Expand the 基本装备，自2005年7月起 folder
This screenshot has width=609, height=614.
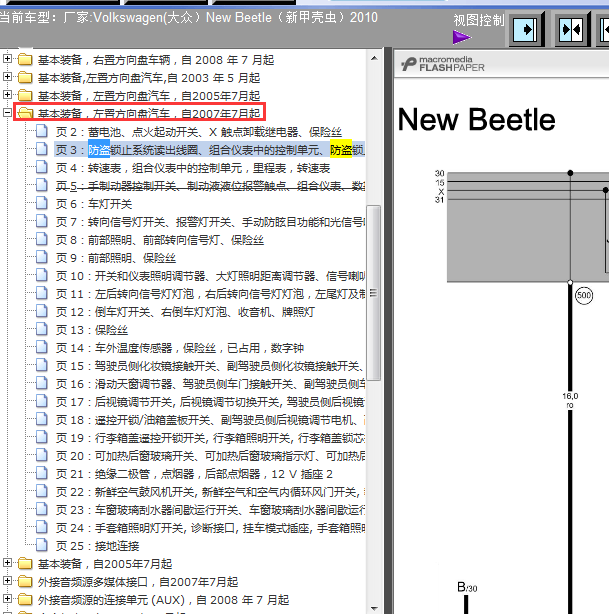7,563
